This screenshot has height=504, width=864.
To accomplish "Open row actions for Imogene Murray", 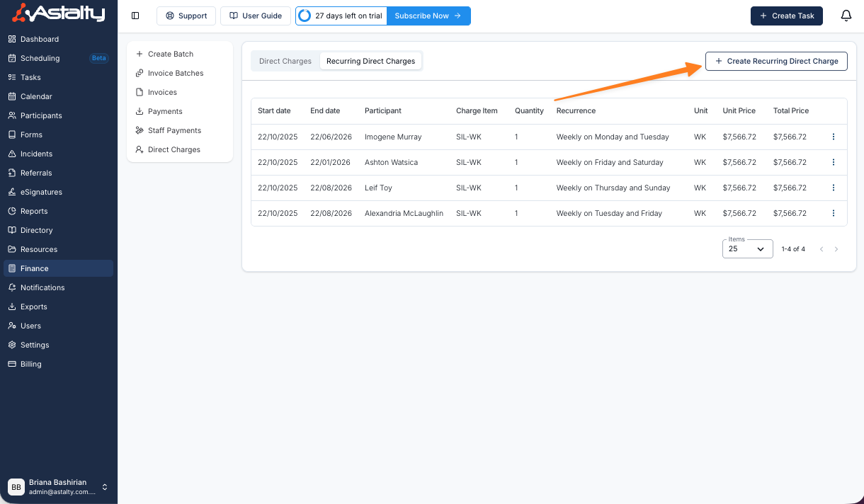I will pyautogui.click(x=833, y=137).
